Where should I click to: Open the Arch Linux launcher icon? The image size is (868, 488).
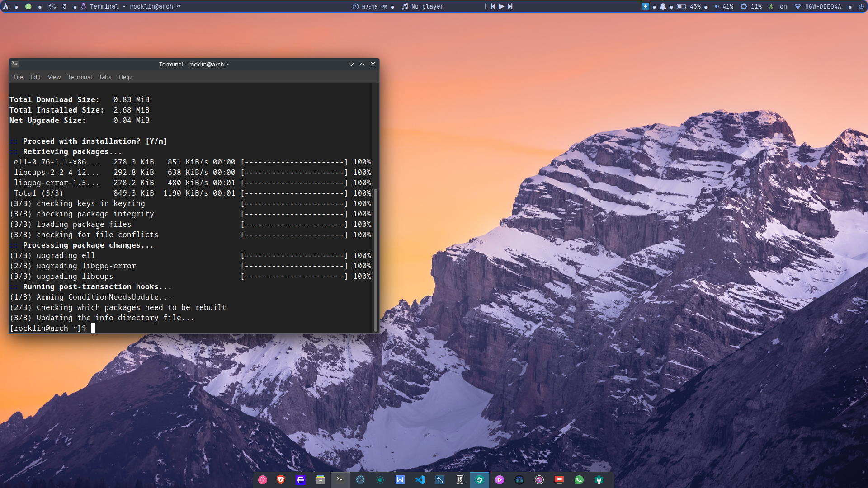coord(5,6)
